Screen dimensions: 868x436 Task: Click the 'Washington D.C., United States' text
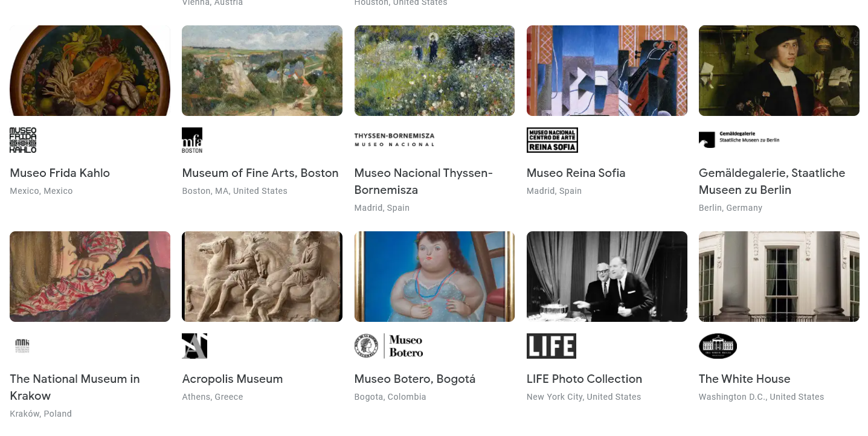coord(761,397)
